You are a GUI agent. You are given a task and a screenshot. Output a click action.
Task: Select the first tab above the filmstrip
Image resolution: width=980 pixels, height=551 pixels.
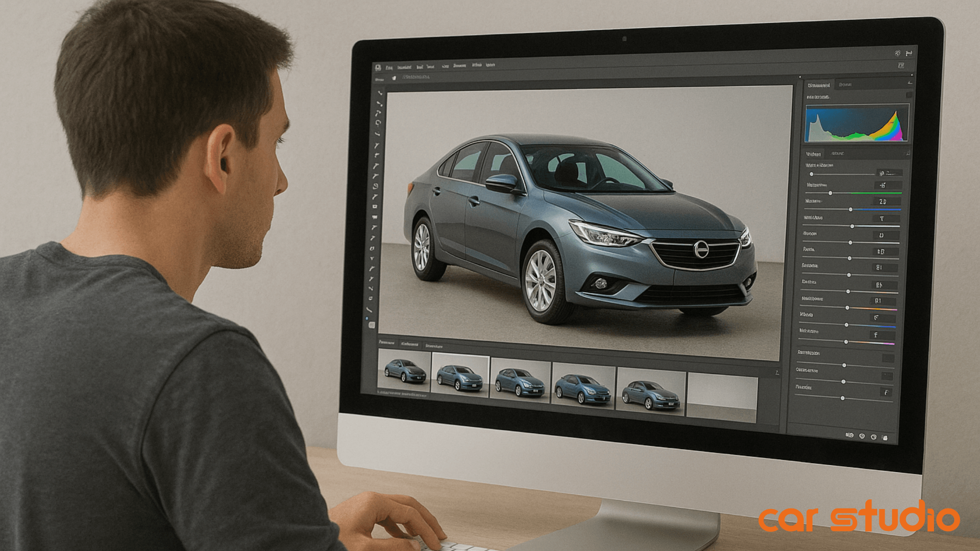pos(386,342)
